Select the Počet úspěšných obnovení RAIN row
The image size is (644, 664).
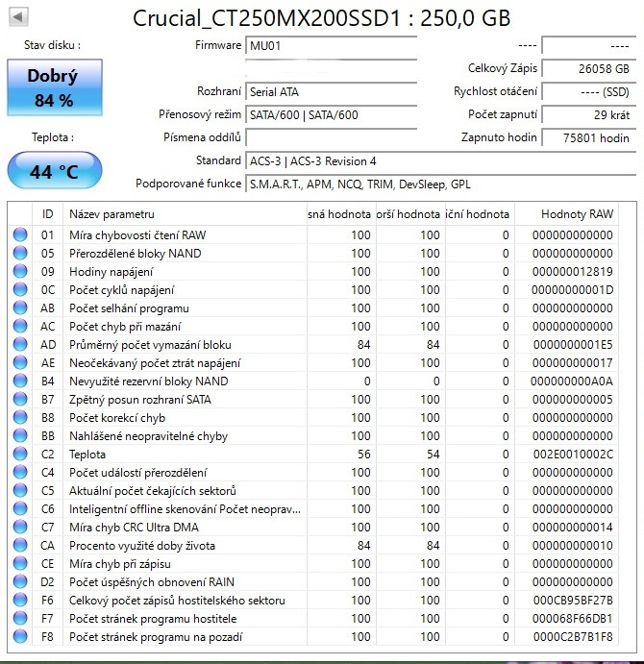tap(313, 582)
